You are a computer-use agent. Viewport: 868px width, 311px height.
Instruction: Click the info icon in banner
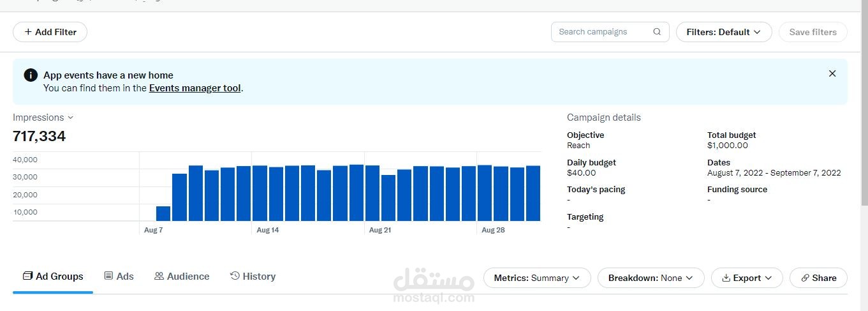(x=31, y=75)
